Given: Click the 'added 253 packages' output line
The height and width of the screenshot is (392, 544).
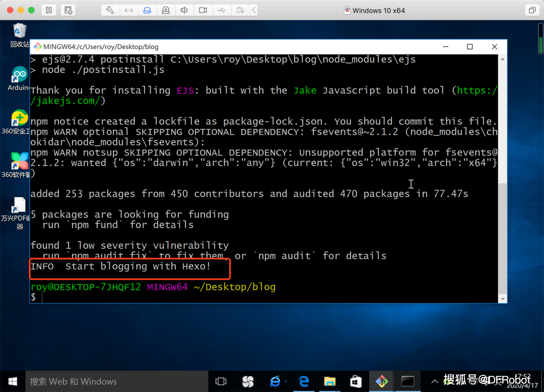Looking at the screenshot, I should [x=249, y=193].
